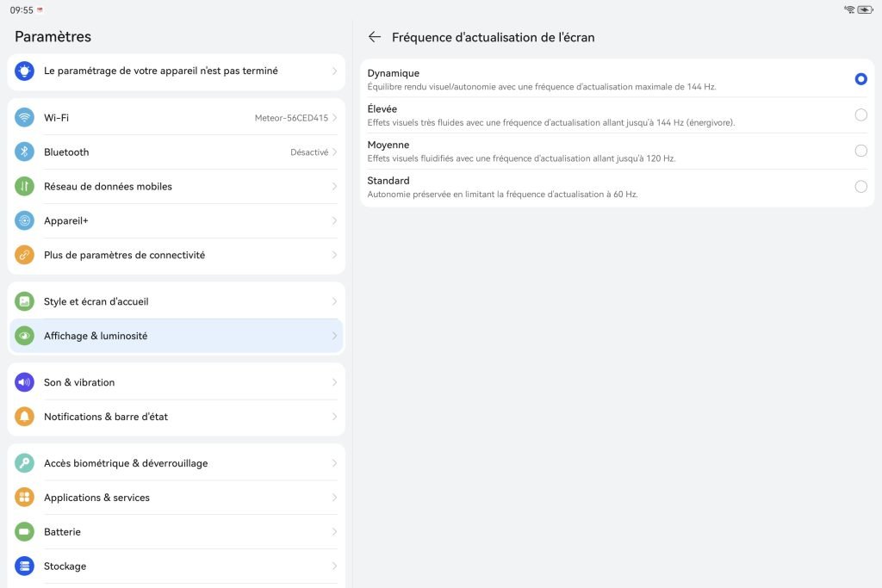This screenshot has height=588, width=882.
Task: Open Affichage & luminosité settings
Action: [176, 336]
